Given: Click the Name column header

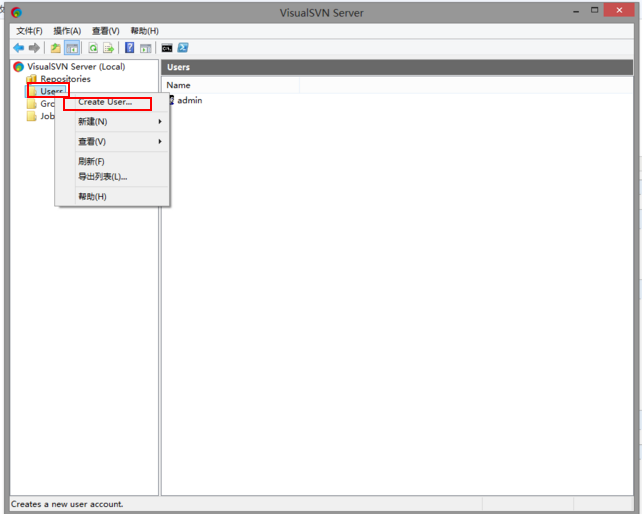Looking at the screenshot, I should click(231, 85).
